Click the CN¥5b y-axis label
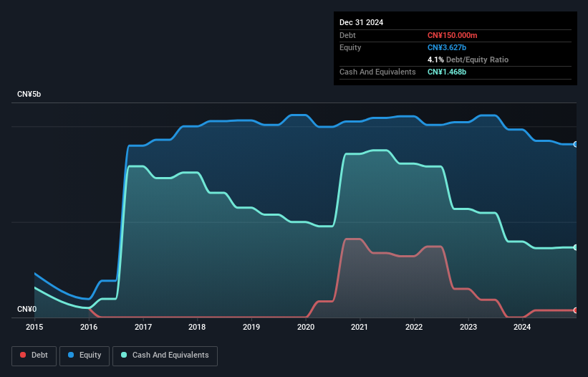 tap(29, 94)
